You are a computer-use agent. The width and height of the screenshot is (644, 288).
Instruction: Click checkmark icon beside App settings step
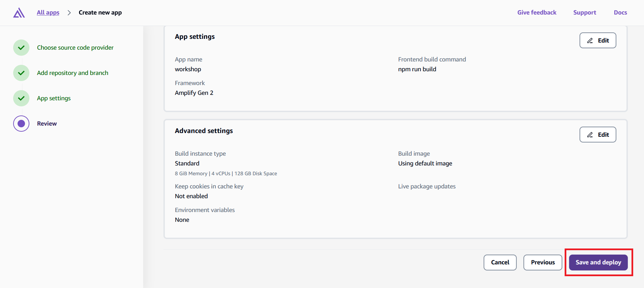(21, 98)
